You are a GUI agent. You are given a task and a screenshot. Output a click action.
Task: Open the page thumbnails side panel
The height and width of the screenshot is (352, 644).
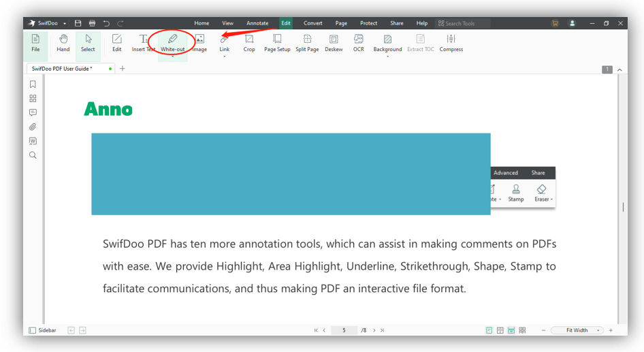click(x=33, y=99)
